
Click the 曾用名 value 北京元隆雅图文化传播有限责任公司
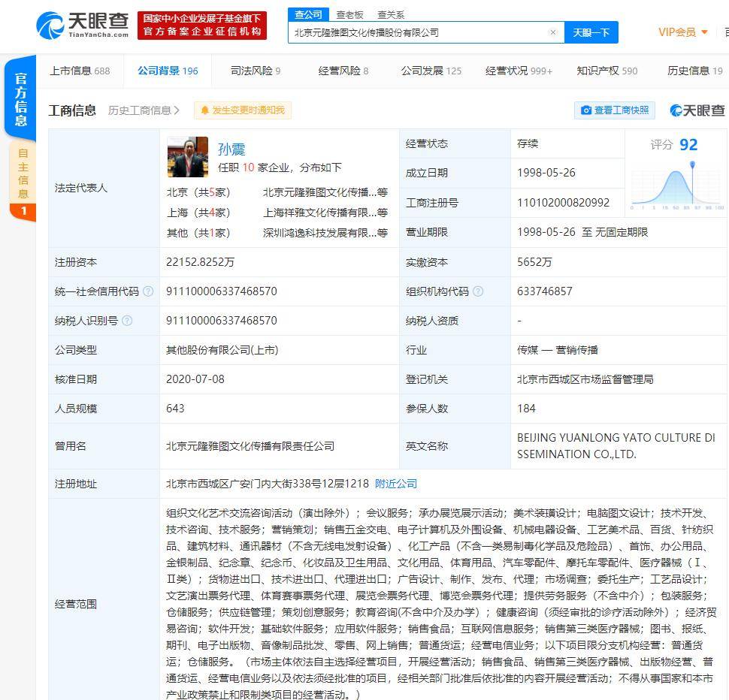(250, 446)
